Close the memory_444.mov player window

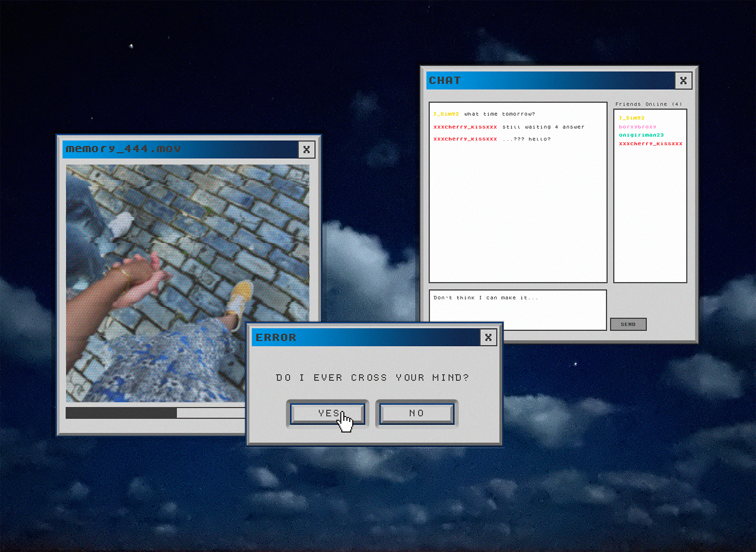pyautogui.click(x=306, y=150)
